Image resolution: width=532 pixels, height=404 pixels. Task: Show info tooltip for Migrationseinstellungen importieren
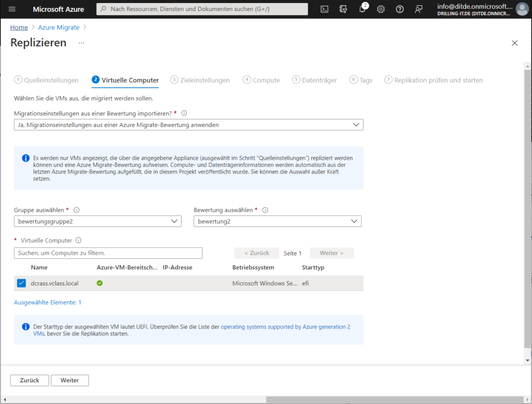click(x=184, y=113)
